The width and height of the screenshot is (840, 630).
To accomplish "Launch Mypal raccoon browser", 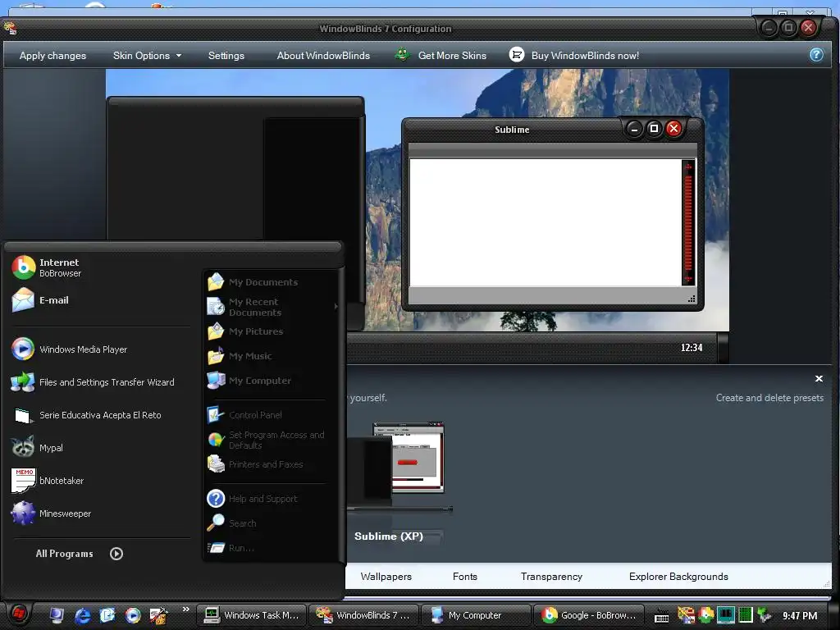I will pyautogui.click(x=37, y=448).
